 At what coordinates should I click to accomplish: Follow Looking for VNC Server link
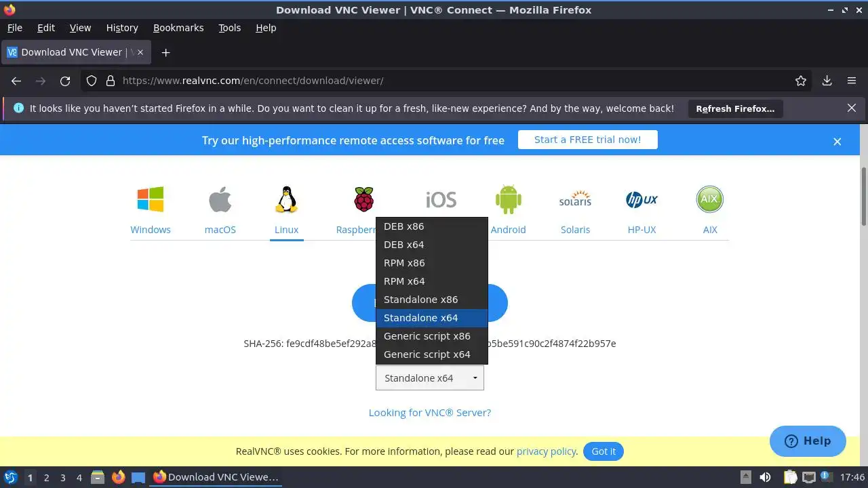pyautogui.click(x=430, y=413)
